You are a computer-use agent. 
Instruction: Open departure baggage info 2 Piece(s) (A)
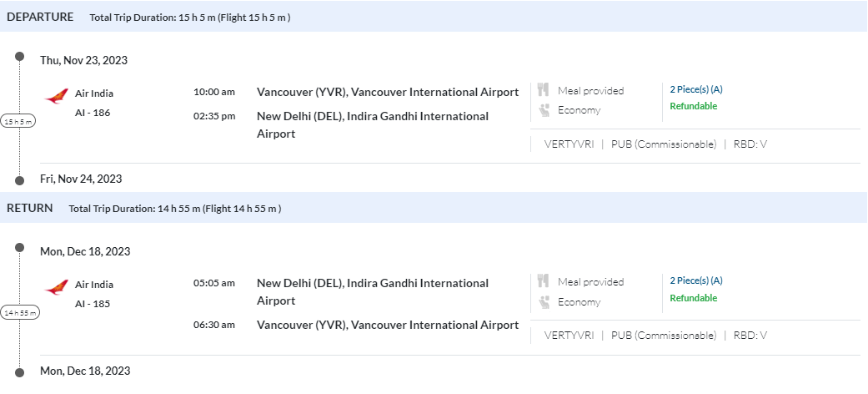696,89
